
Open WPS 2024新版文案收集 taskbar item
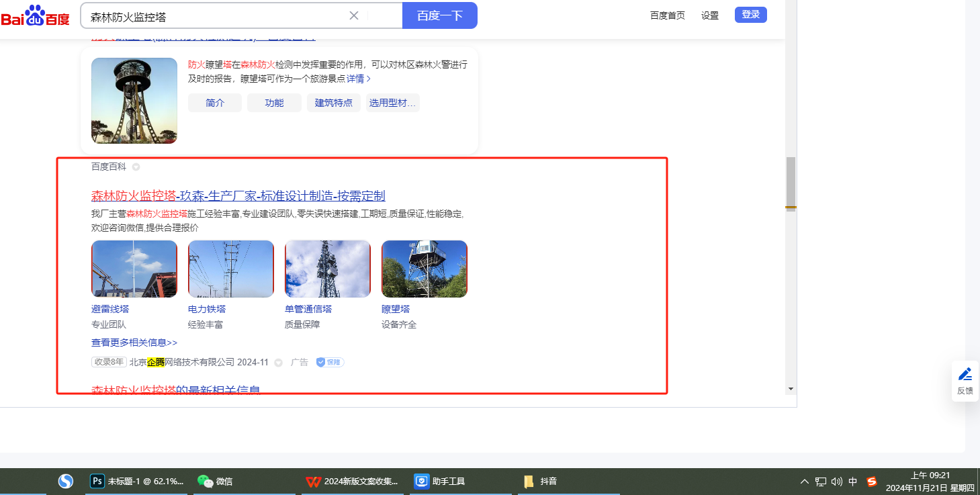[352, 482]
